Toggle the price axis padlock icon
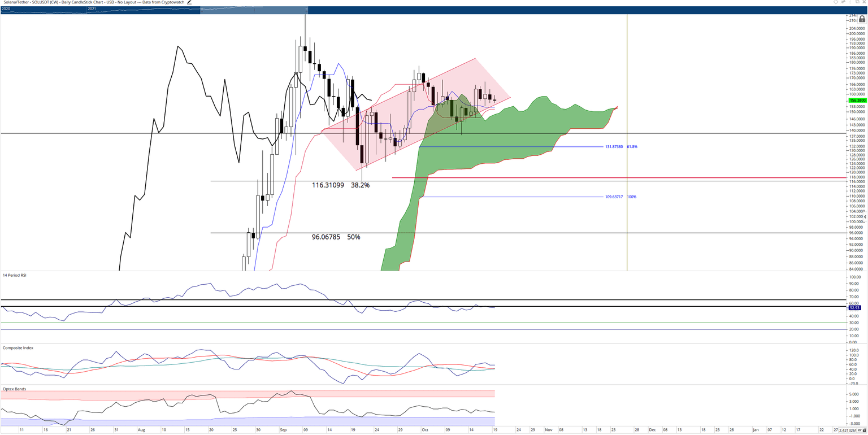Screen dimensions: 868x435 coord(862,19)
